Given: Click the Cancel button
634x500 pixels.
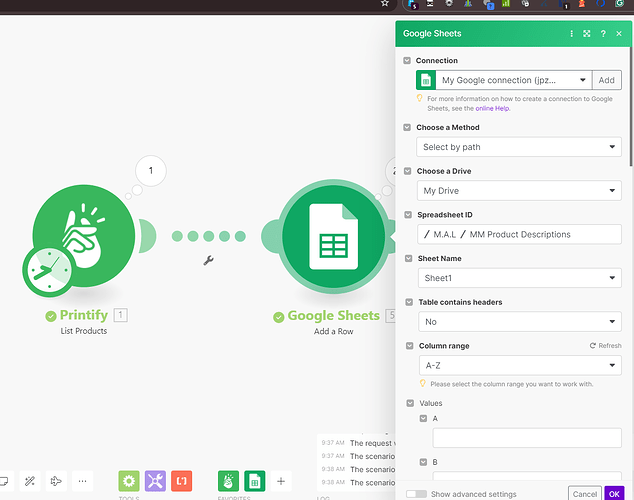Looking at the screenshot, I should (x=585, y=494).
